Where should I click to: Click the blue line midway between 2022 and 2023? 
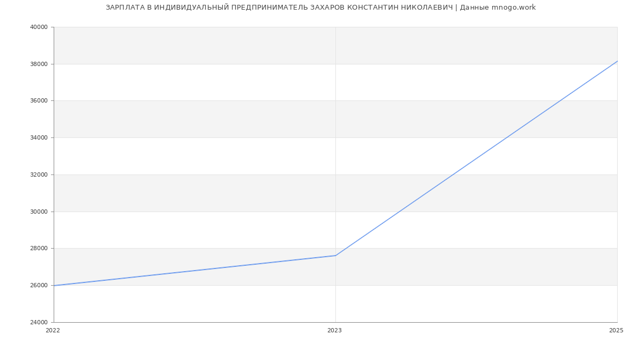(195, 271)
